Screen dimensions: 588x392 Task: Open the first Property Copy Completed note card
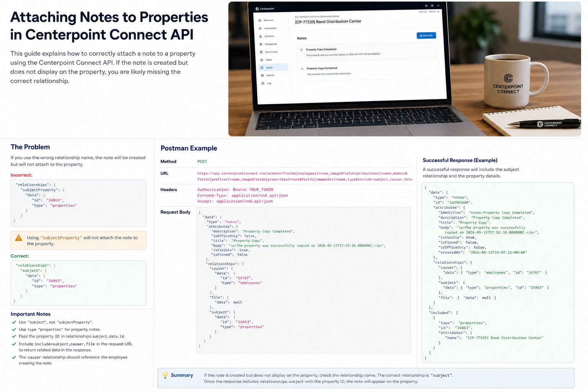click(367, 51)
